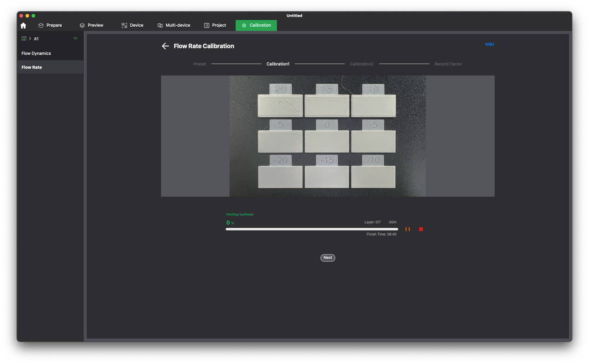
Task: Click the Home icon in top bar
Action: click(x=23, y=26)
